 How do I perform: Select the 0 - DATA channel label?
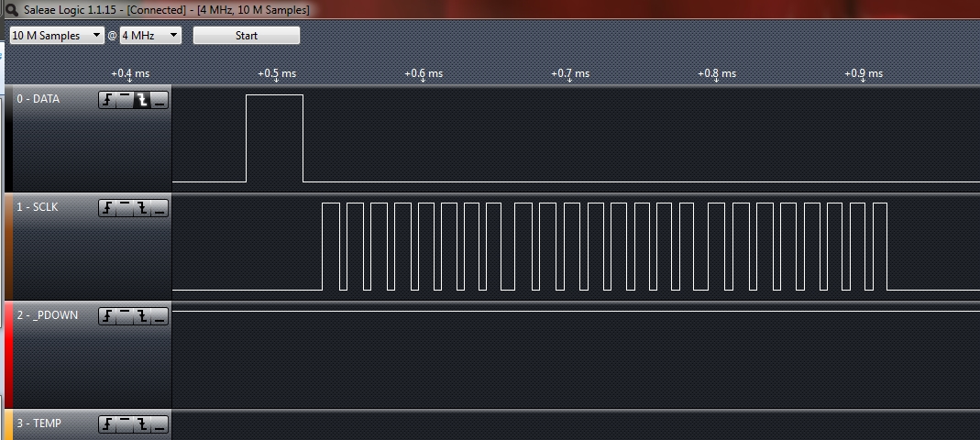point(39,99)
